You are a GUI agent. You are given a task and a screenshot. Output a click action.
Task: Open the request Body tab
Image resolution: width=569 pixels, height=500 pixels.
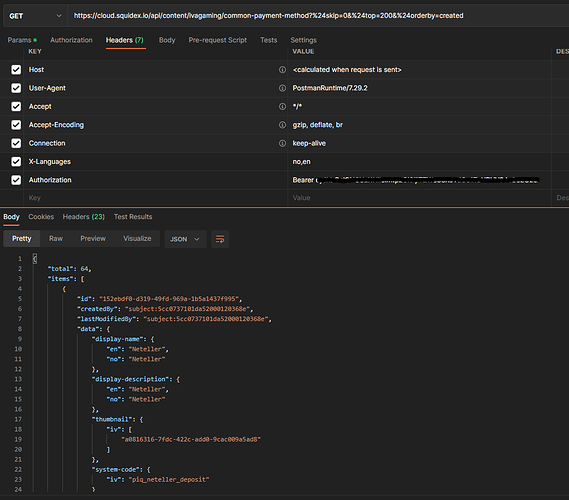pos(167,40)
